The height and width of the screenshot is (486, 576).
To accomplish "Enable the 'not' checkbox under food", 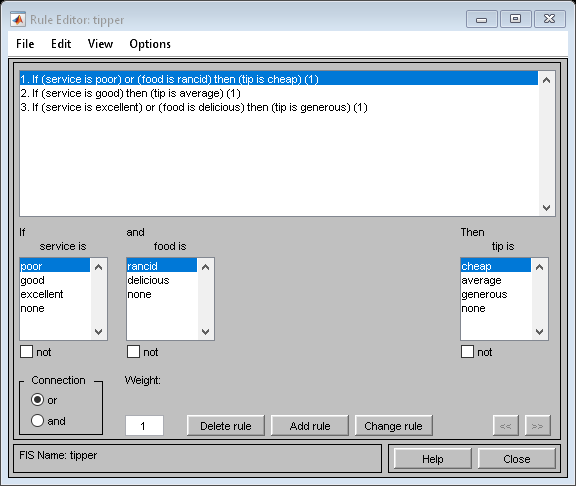I will (x=133, y=352).
